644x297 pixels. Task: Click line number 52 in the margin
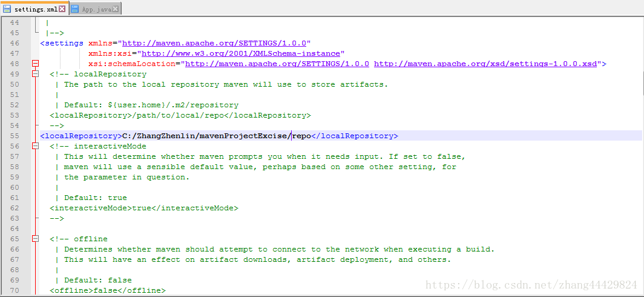point(15,105)
